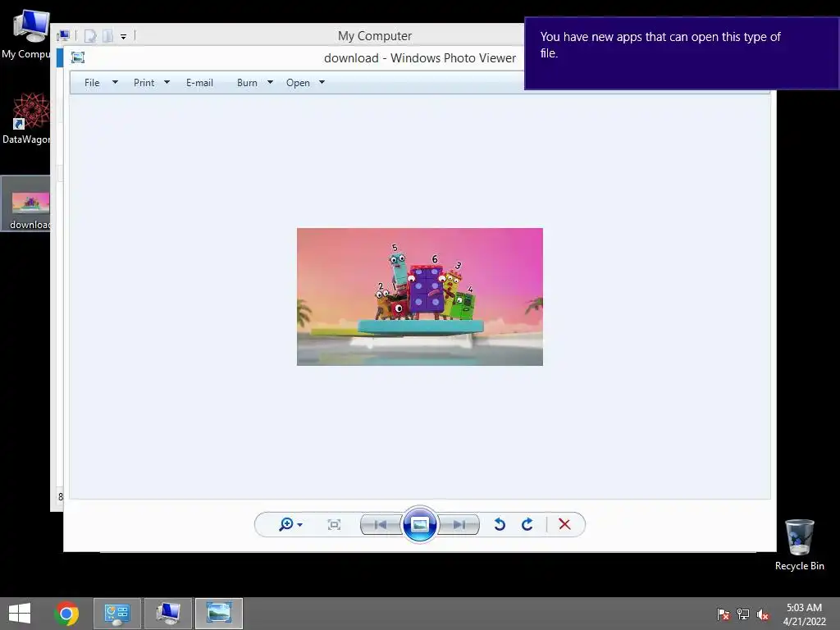Click My Computer New Folder quick access icon
Viewport: 840px width, 630px height.
pyautogui.click(x=107, y=36)
